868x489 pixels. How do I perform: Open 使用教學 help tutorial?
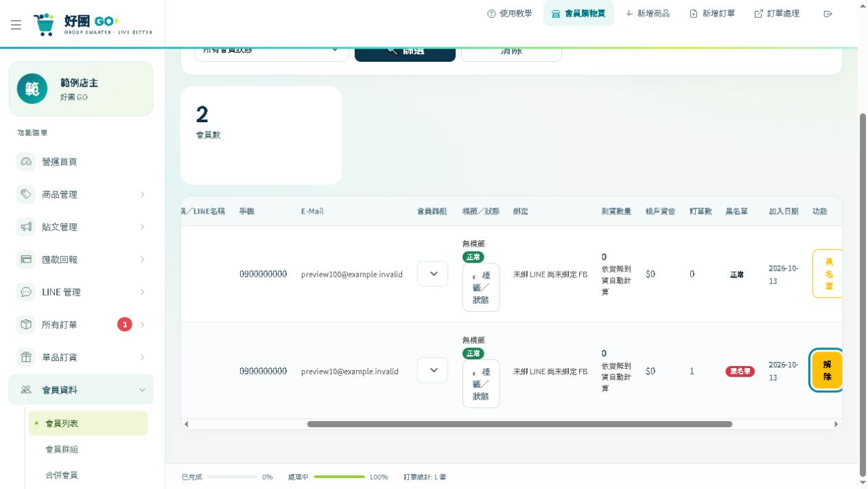click(x=510, y=14)
